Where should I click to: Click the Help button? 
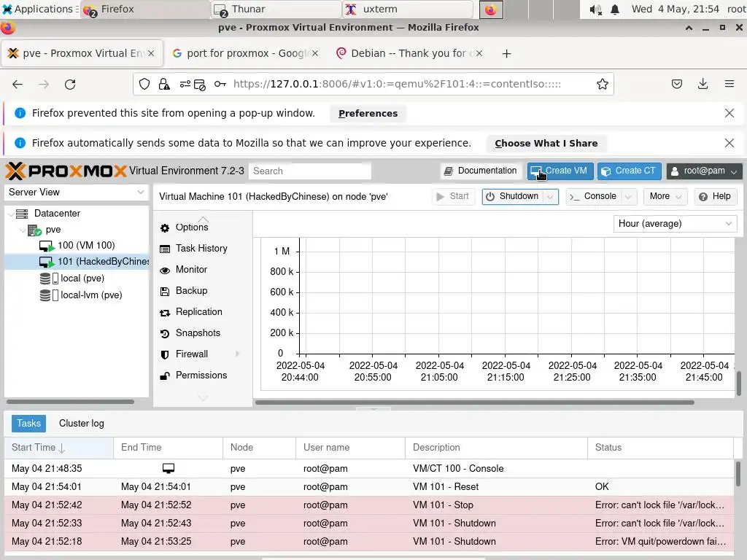coord(715,196)
